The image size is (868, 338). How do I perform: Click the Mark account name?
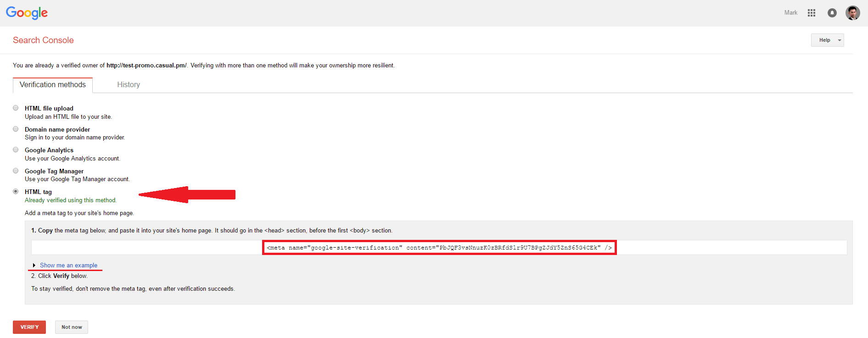click(x=790, y=13)
